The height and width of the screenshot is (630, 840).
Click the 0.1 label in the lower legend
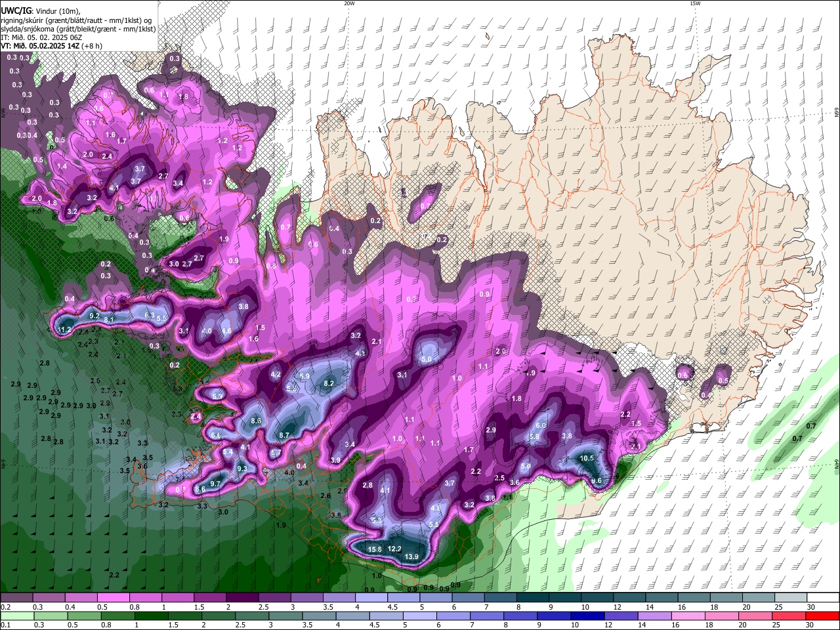5,624
